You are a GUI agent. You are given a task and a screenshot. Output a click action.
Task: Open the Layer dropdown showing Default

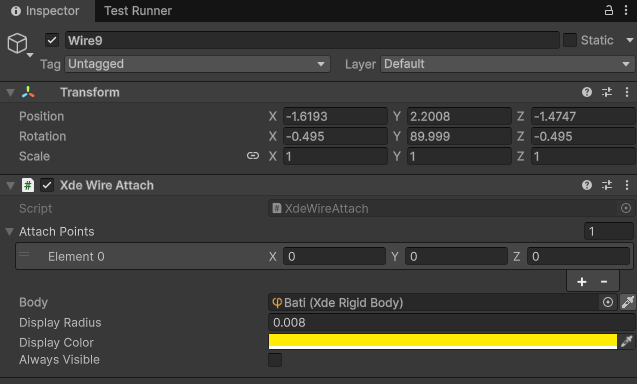click(507, 64)
